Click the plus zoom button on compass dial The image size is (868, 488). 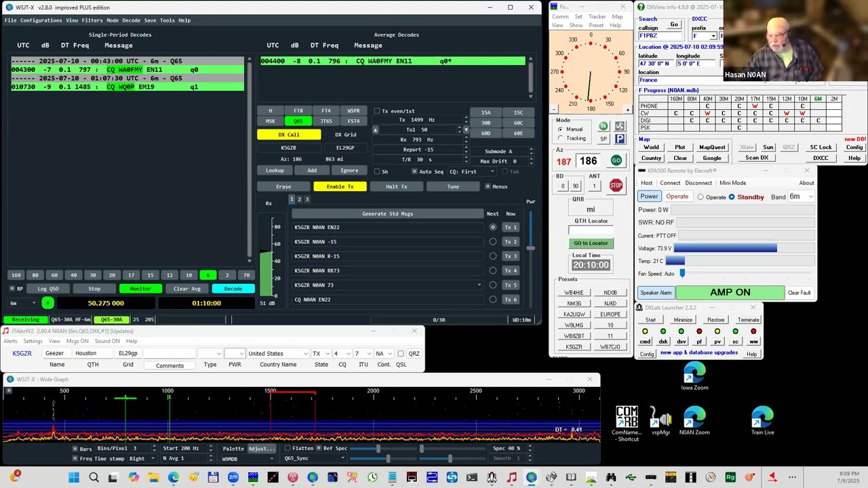point(627,109)
